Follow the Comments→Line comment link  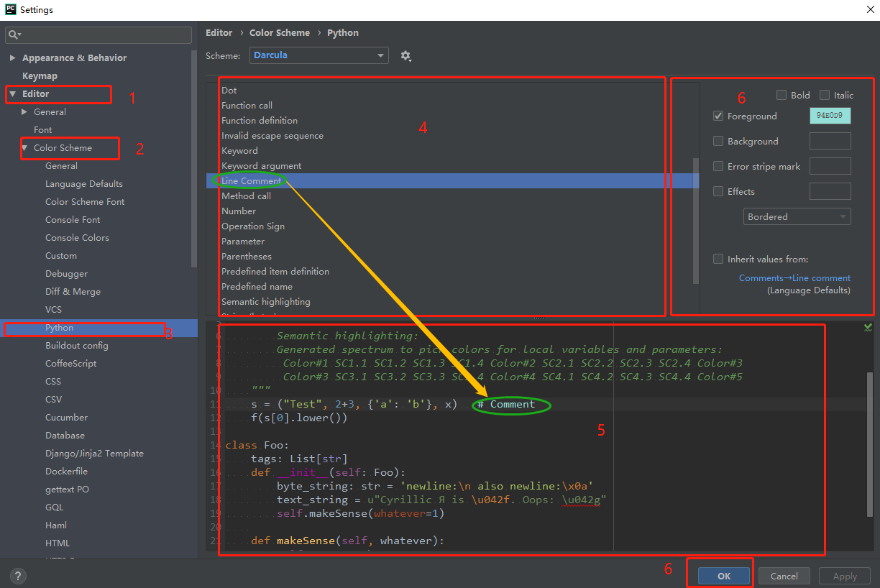(794, 277)
